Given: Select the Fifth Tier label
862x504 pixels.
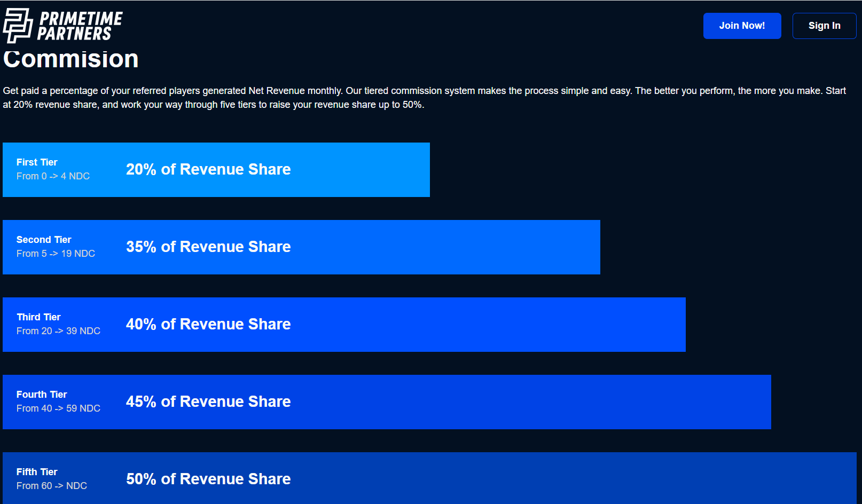Looking at the screenshot, I should coord(37,472).
